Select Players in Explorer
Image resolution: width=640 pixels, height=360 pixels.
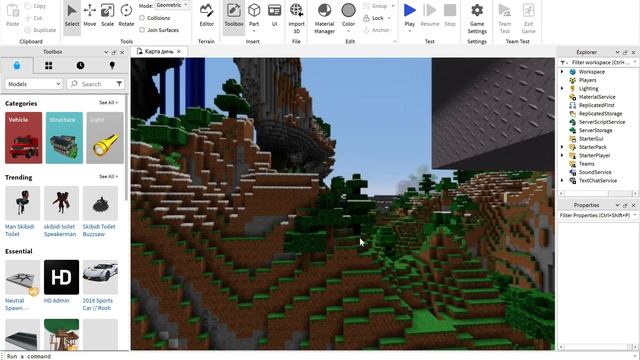(x=587, y=80)
